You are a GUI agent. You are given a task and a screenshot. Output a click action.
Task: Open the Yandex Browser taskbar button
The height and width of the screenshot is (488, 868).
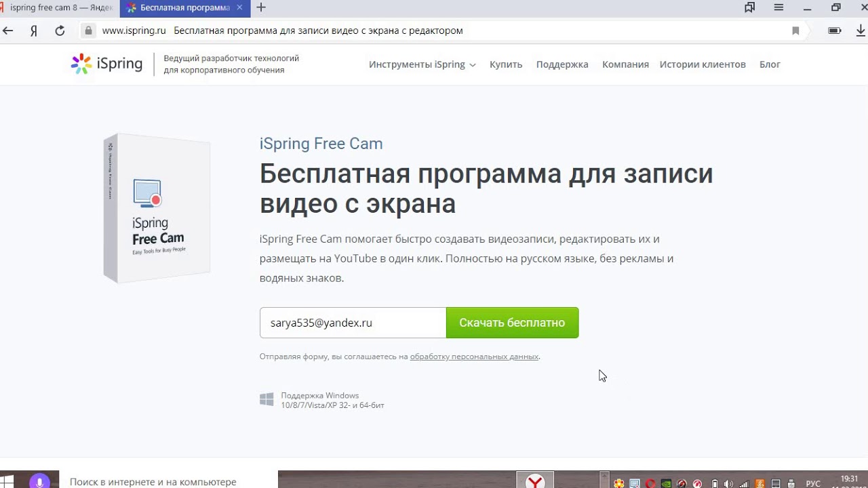tap(536, 481)
